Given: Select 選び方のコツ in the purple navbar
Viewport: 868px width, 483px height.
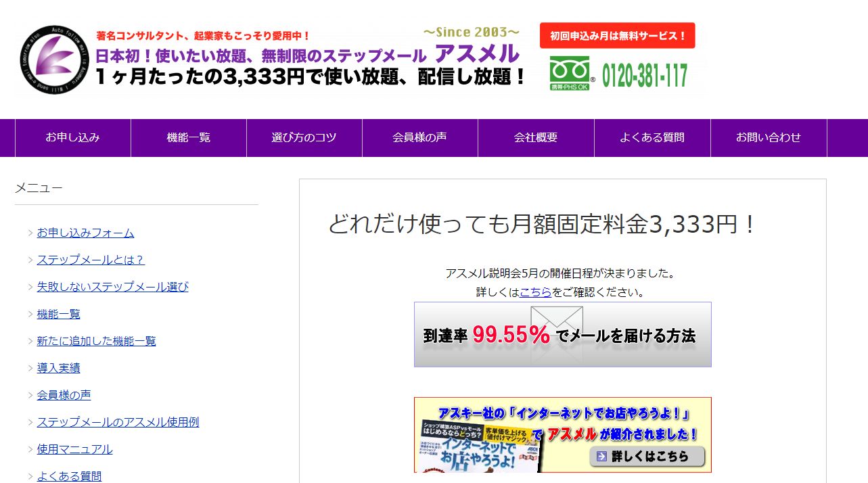Looking at the screenshot, I should (x=304, y=138).
